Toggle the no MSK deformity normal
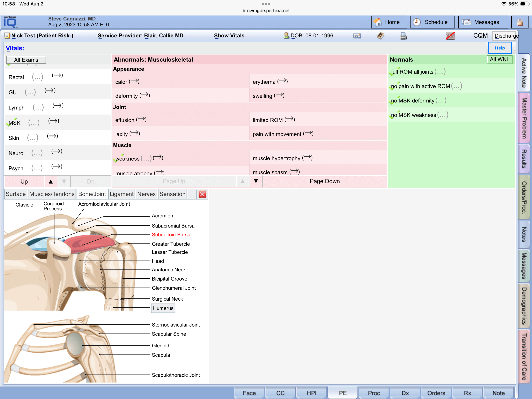532x399 pixels. pos(412,101)
